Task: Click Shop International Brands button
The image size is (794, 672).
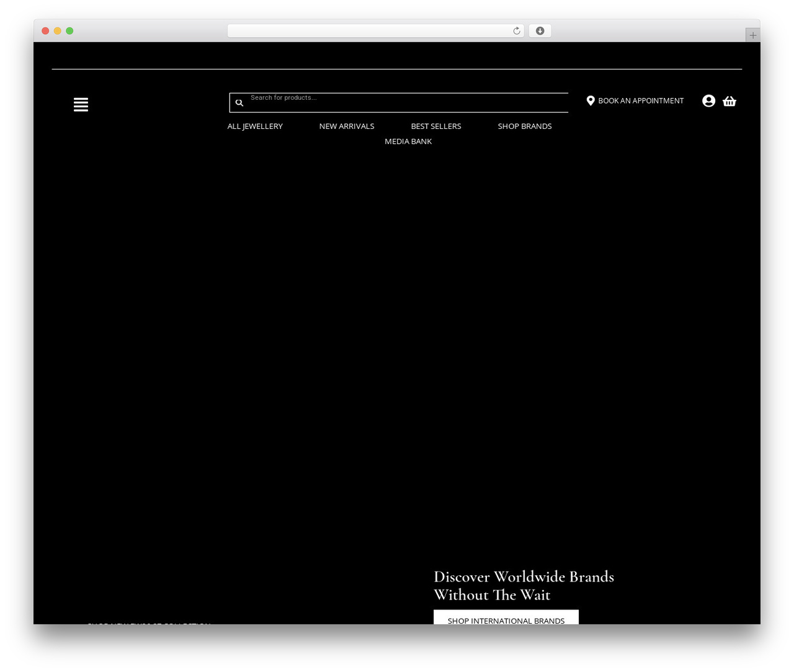Action: [x=506, y=617]
